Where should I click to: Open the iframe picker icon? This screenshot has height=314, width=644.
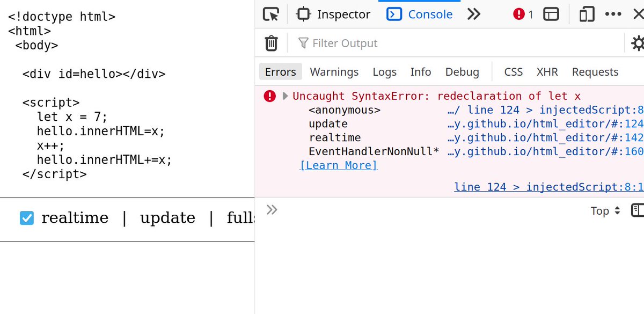(x=551, y=14)
